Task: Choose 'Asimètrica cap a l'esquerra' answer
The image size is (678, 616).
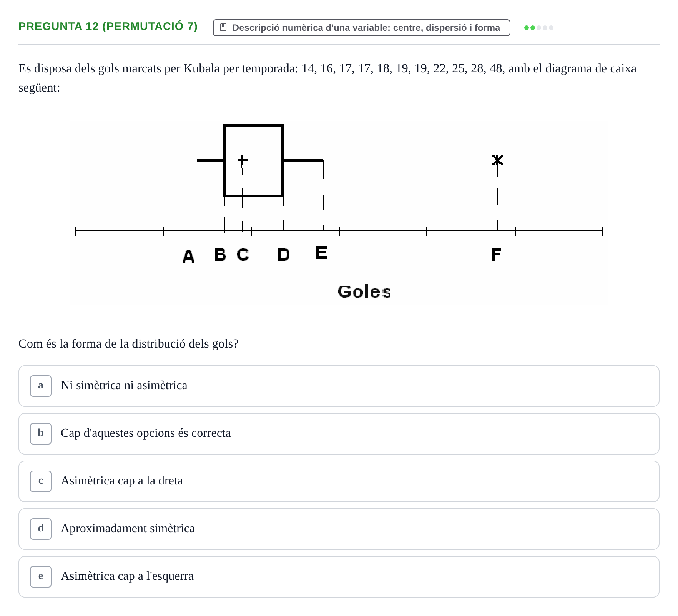Action: 339,577
